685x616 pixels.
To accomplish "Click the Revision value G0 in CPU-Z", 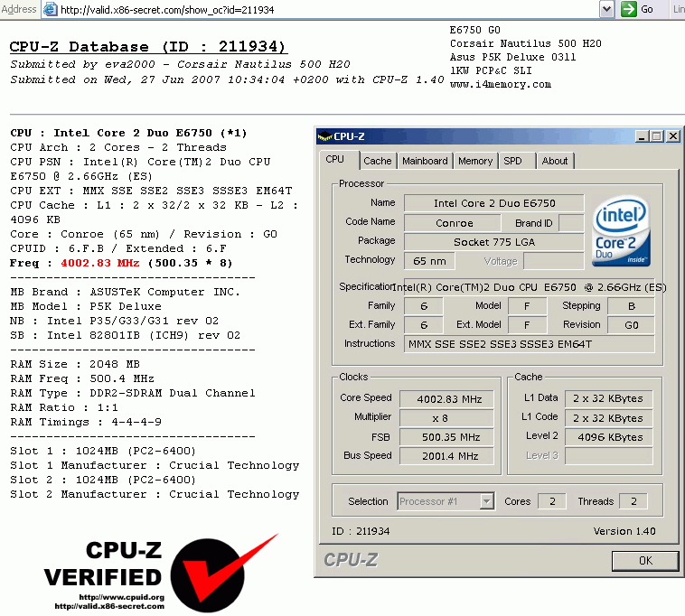I will coord(632,325).
